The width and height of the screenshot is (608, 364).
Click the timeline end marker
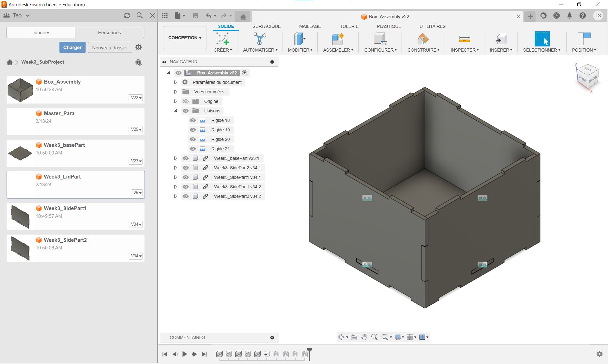[309, 354]
